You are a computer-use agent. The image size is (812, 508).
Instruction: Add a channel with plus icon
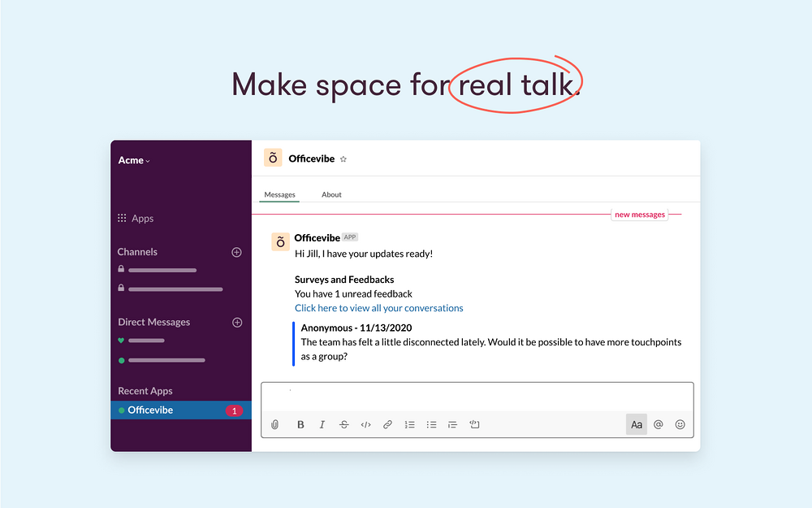[x=236, y=252]
